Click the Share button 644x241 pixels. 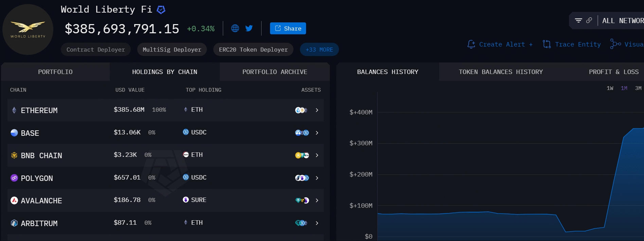point(288,29)
